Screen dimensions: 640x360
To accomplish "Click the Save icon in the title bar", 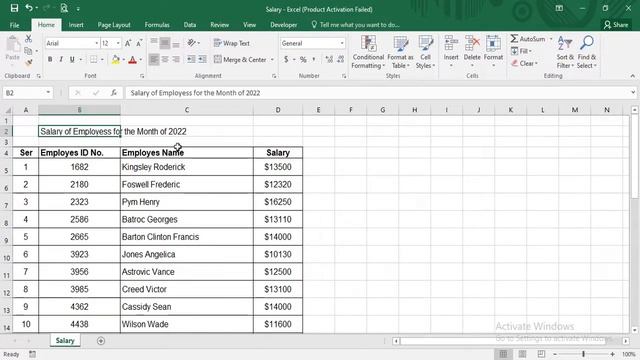I will [x=14, y=8].
